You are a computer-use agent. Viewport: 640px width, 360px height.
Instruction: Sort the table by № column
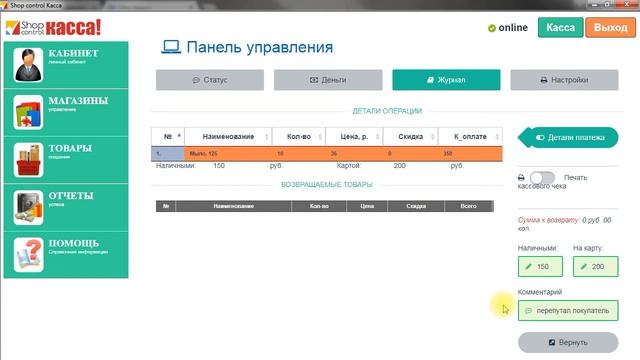(168, 136)
